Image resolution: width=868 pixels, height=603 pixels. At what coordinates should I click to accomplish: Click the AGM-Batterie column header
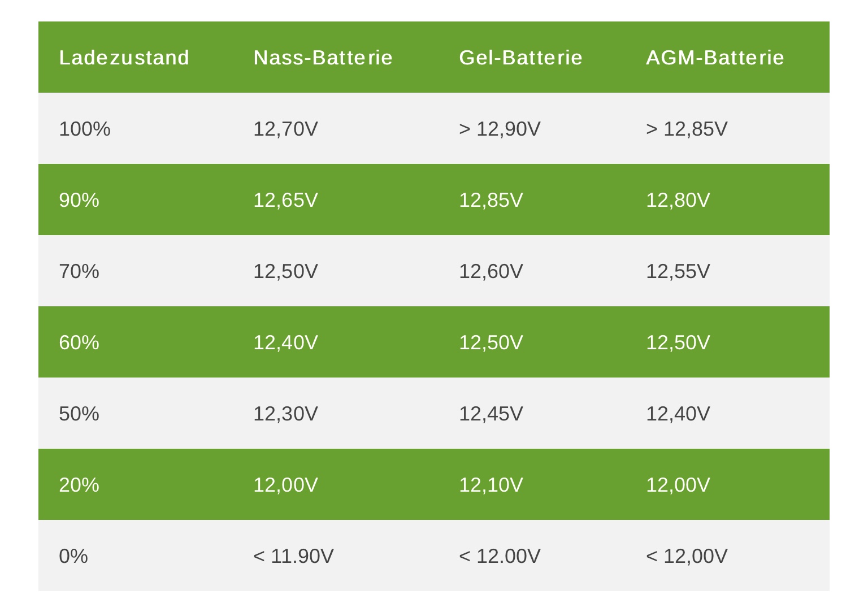(715, 58)
